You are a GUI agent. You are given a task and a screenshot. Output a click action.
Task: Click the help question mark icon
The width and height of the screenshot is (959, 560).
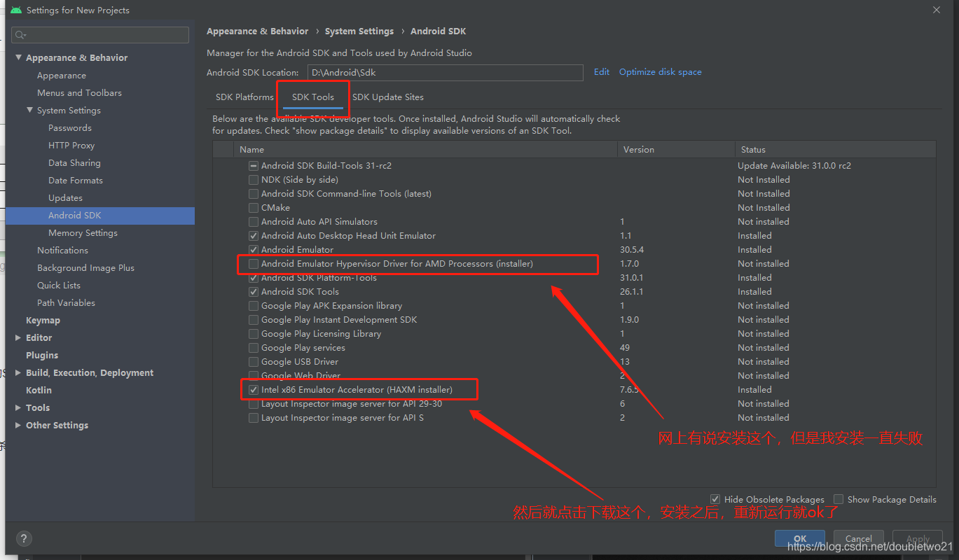24,538
